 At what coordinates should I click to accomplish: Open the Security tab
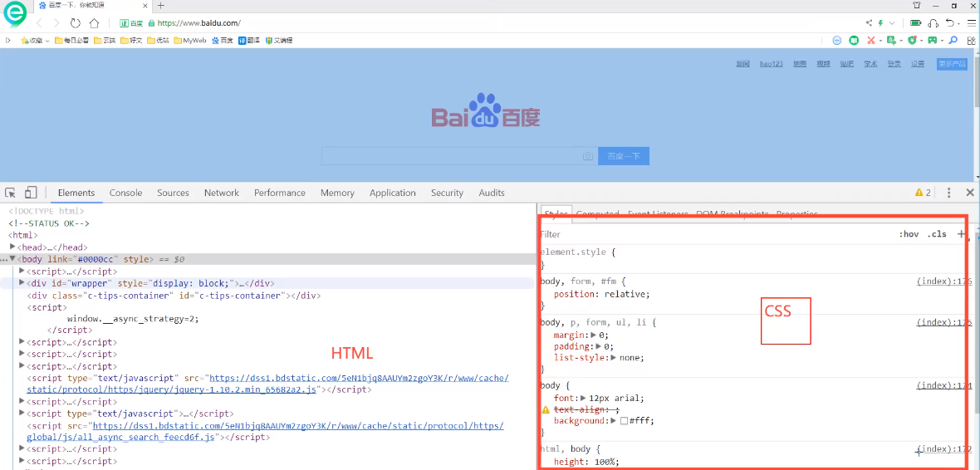pos(447,193)
